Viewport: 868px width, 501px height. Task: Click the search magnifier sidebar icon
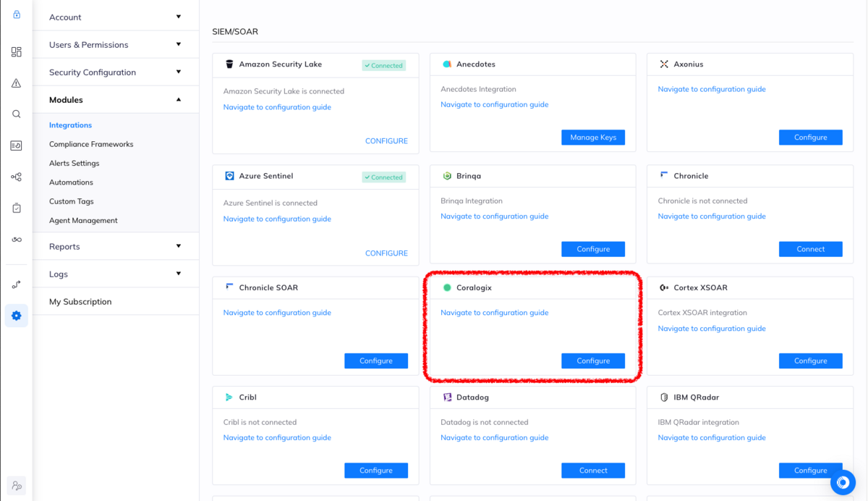pos(17,114)
